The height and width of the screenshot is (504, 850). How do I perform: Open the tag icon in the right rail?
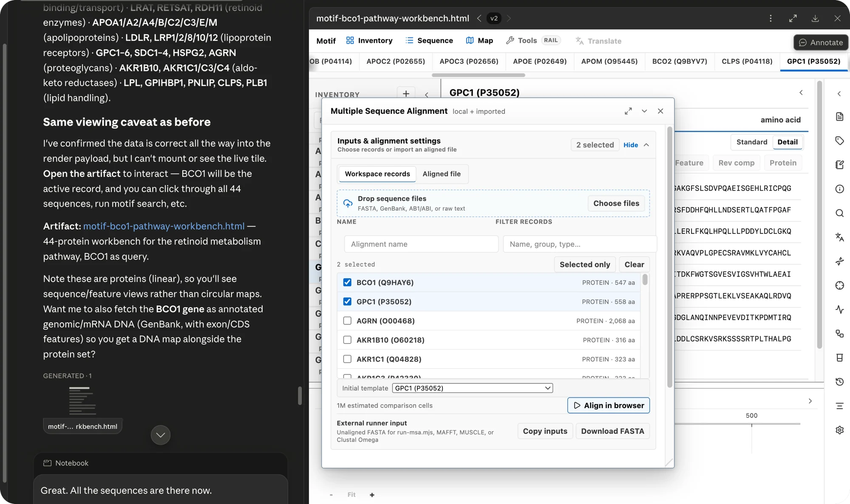tap(839, 141)
